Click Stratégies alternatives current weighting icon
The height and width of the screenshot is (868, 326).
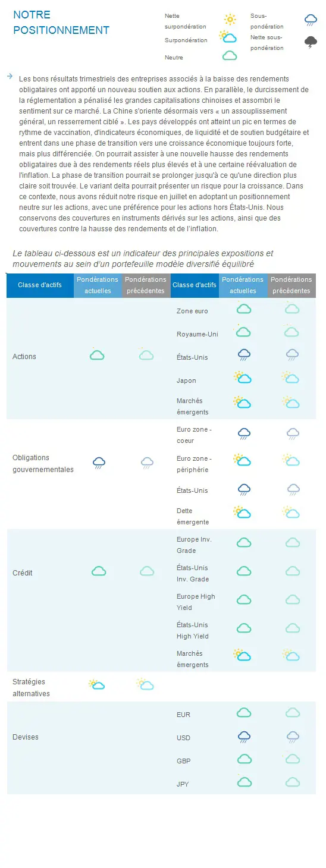(96, 684)
